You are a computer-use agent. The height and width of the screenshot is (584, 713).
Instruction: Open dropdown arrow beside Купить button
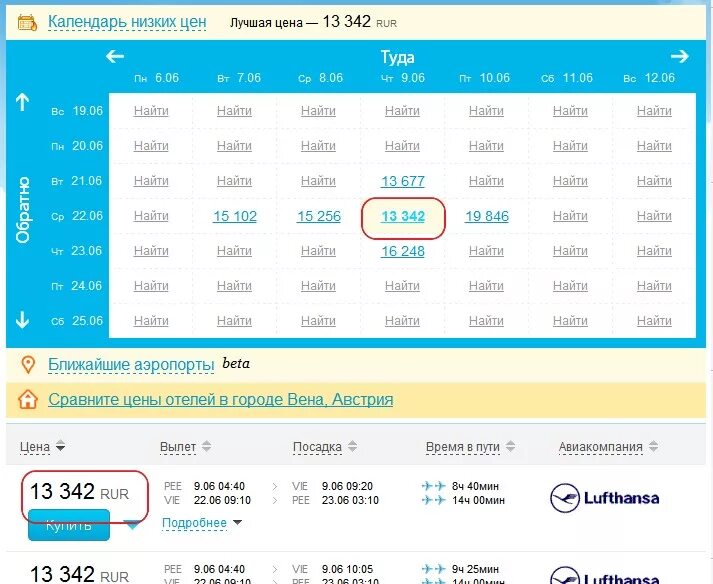click(132, 526)
